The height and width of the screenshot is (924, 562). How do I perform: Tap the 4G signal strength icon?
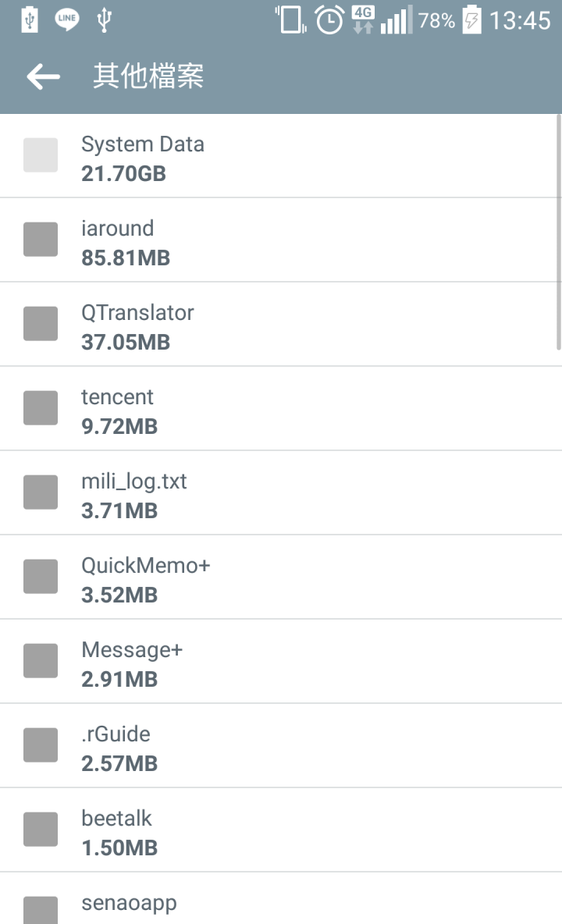382,20
